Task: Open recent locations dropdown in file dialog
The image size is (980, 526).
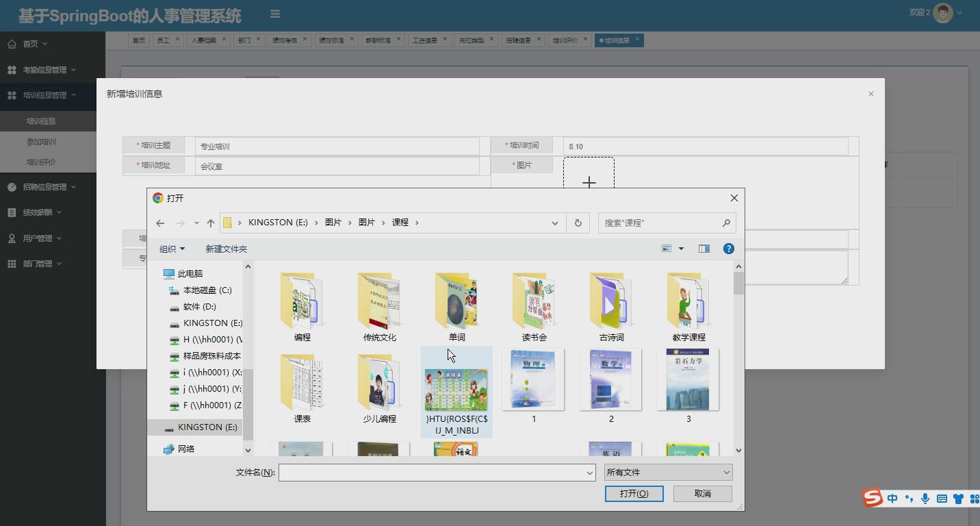Action: point(196,223)
